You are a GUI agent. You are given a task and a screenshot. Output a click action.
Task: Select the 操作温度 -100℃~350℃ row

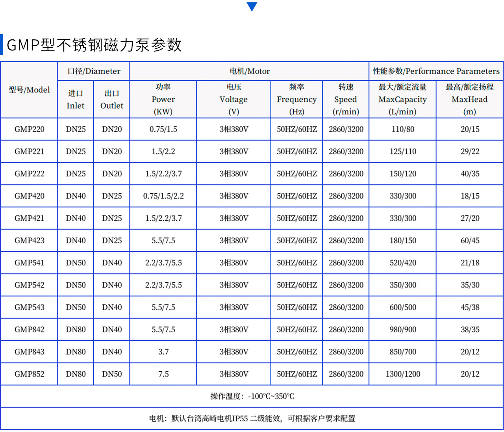point(252,396)
